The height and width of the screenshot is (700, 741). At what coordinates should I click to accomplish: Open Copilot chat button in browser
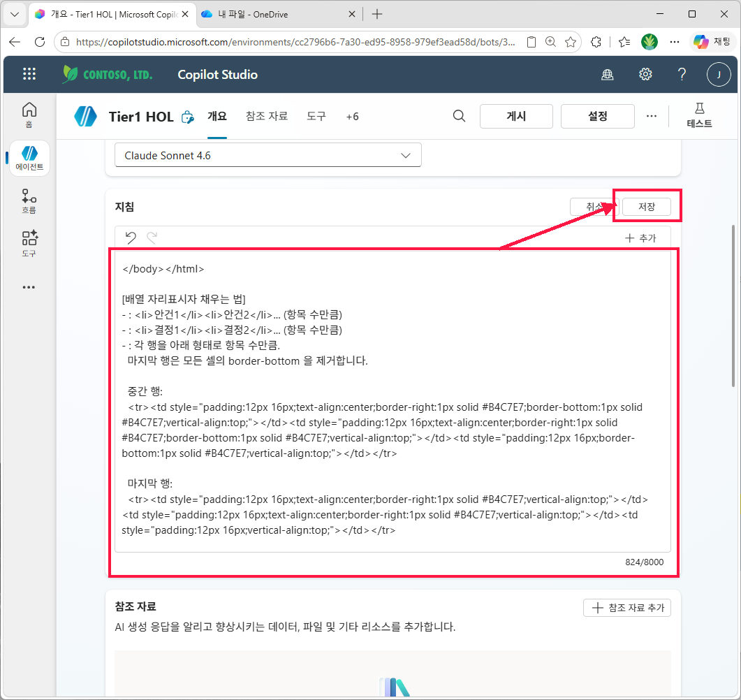(712, 42)
